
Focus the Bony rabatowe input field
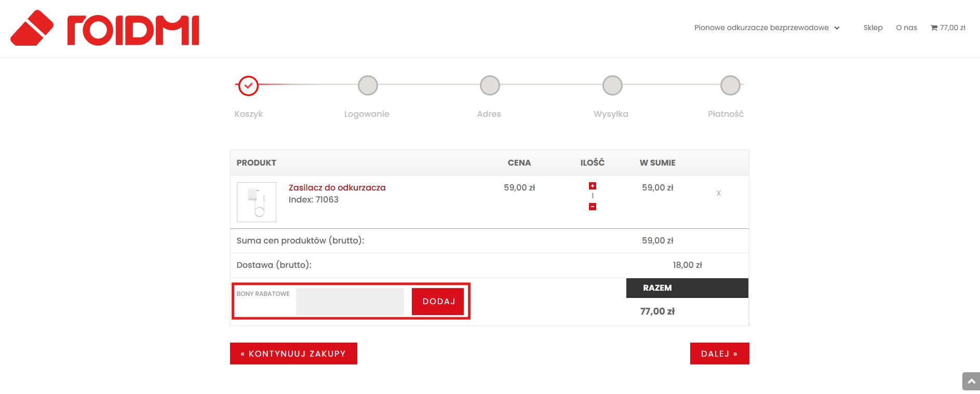click(350, 302)
